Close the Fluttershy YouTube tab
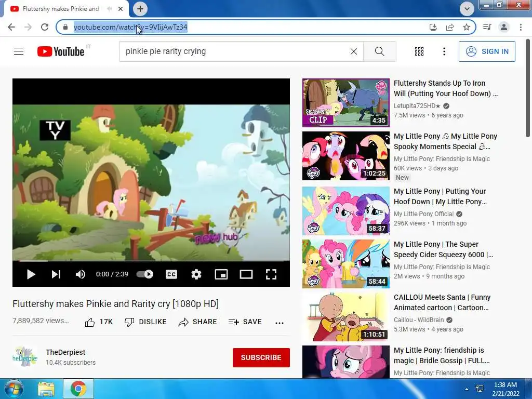 coord(121,9)
